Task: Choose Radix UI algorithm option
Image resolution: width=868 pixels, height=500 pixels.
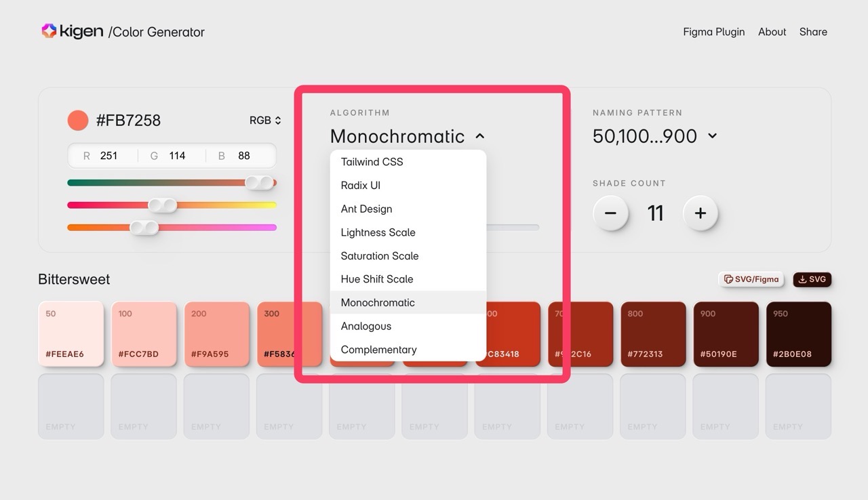Action: [360, 186]
